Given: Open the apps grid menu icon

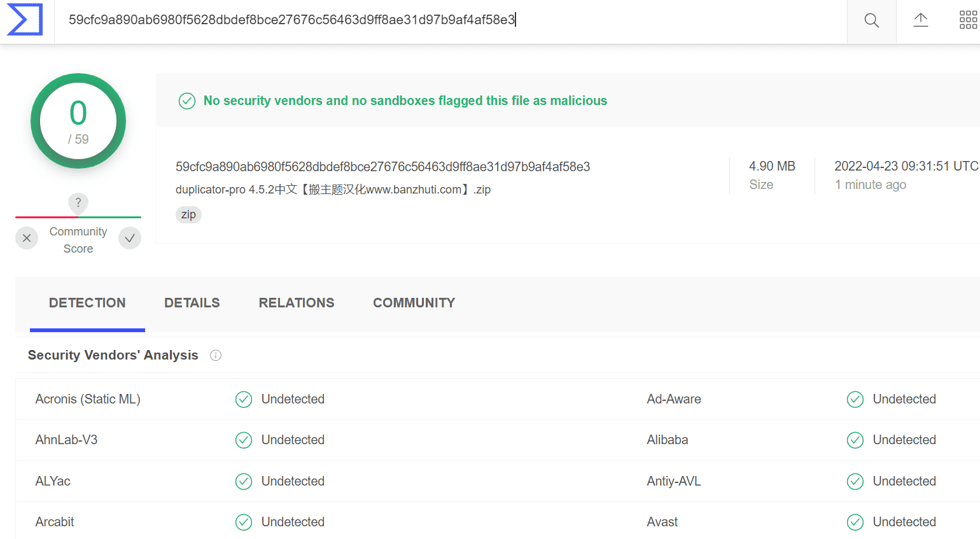Looking at the screenshot, I should (968, 20).
